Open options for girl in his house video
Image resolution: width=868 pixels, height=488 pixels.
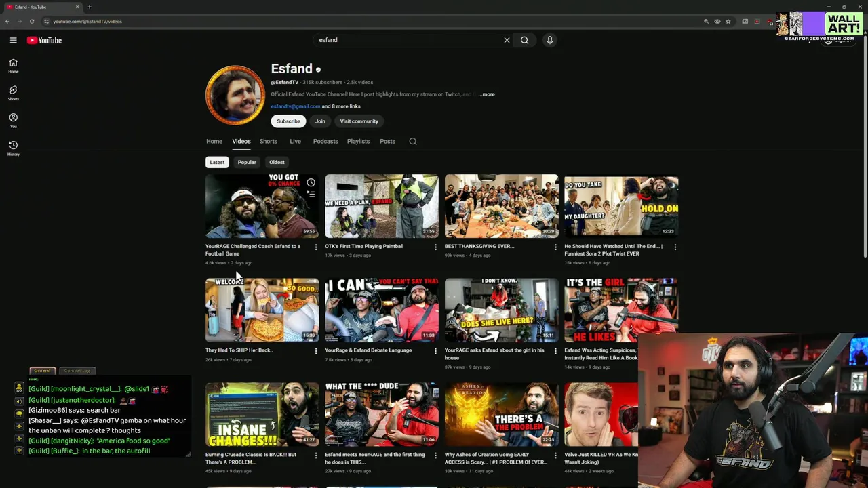pos(555,351)
